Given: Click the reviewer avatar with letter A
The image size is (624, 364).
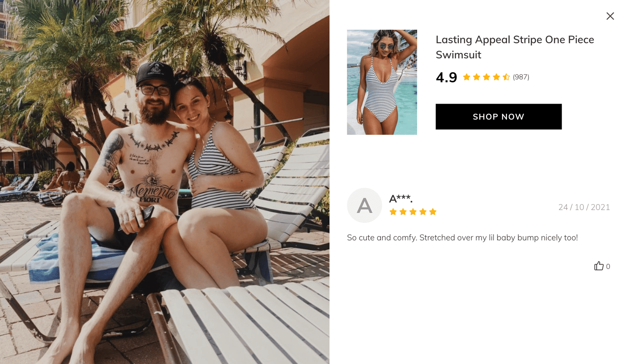Looking at the screenshot, I should click(364, 205).
